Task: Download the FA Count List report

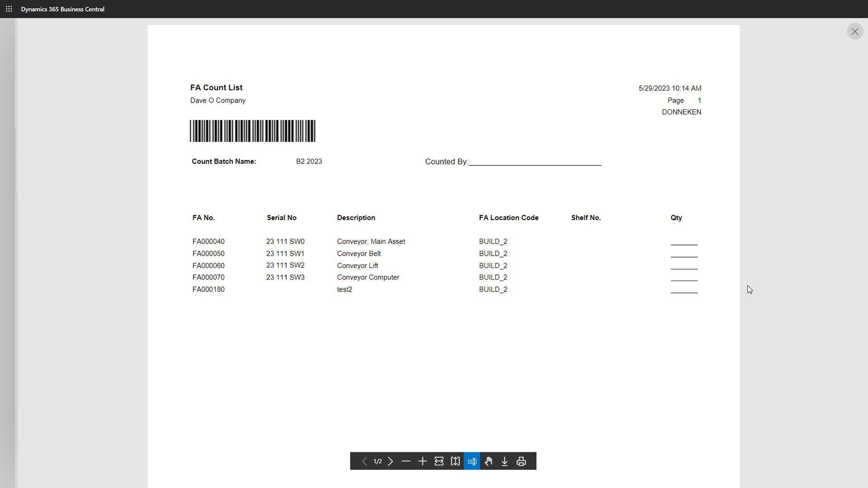Action: tap(505, 461)
